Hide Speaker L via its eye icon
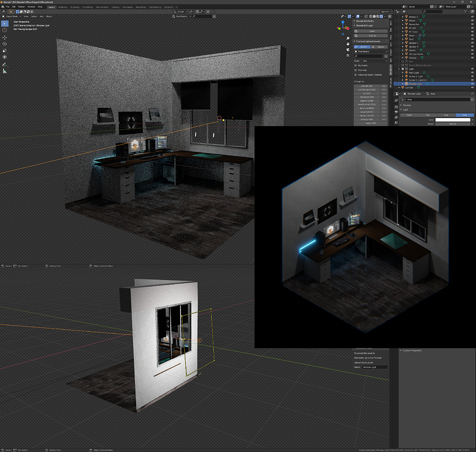This screenshot has width=476, height=452. (472, 43)
